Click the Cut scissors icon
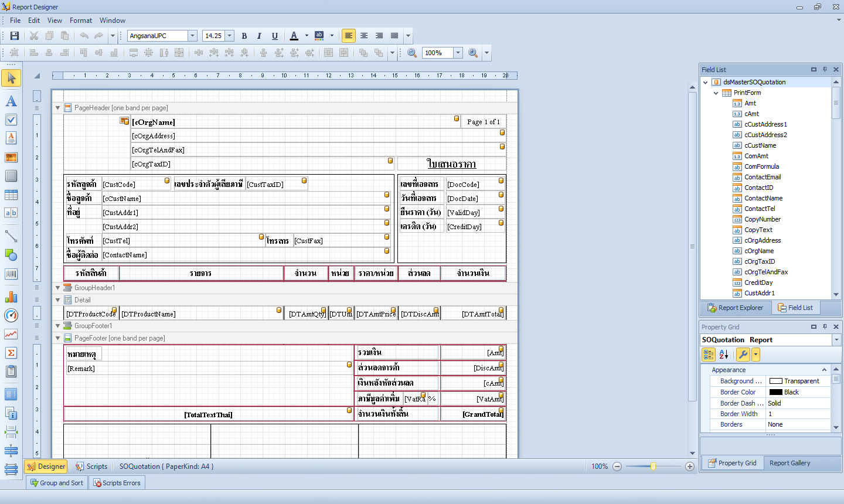This screenshot has height=504, width=844. click(x=34, y=36)
